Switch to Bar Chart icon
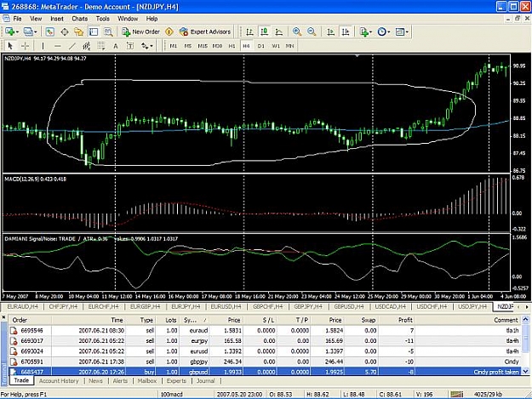The image size is (532, 399). pyautogui.click(x=249, y=31)
